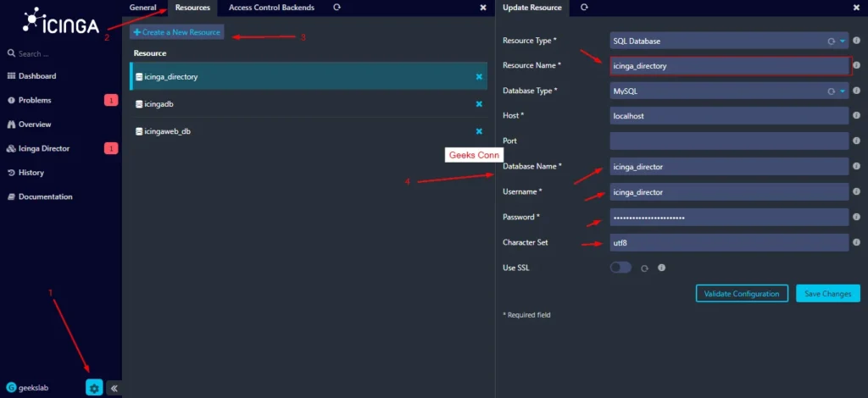The image size is (868, 398).
Task: Focus the Resource Name field
Action: tap(730, 66)
